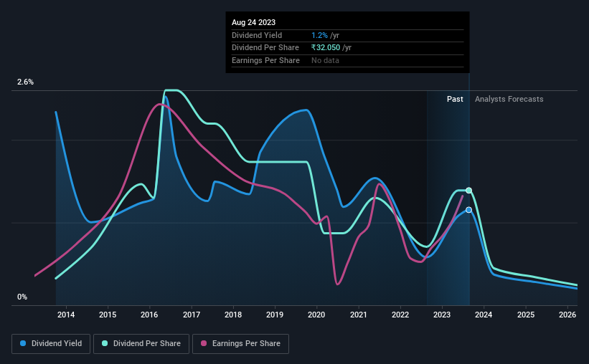Click the 2.6% y-axis label

pyautogui.click(x=25, y=82)
